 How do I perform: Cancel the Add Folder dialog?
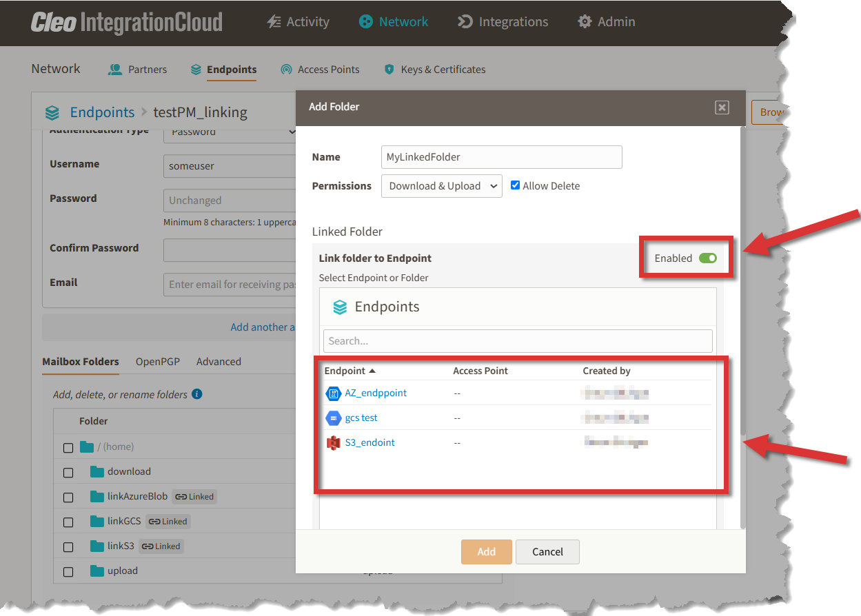pyautogui.click(x=548, y=552)
